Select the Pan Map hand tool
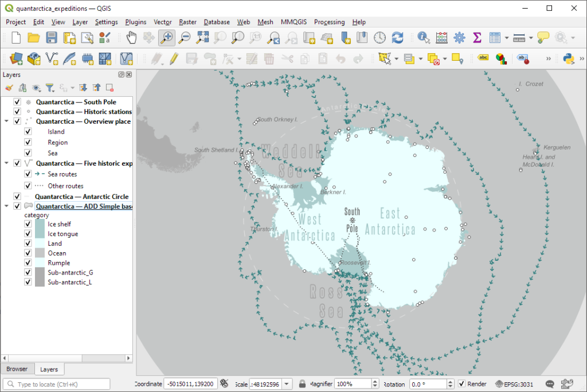The height and width of the screenshot is (392, 587). pos(131,38)
